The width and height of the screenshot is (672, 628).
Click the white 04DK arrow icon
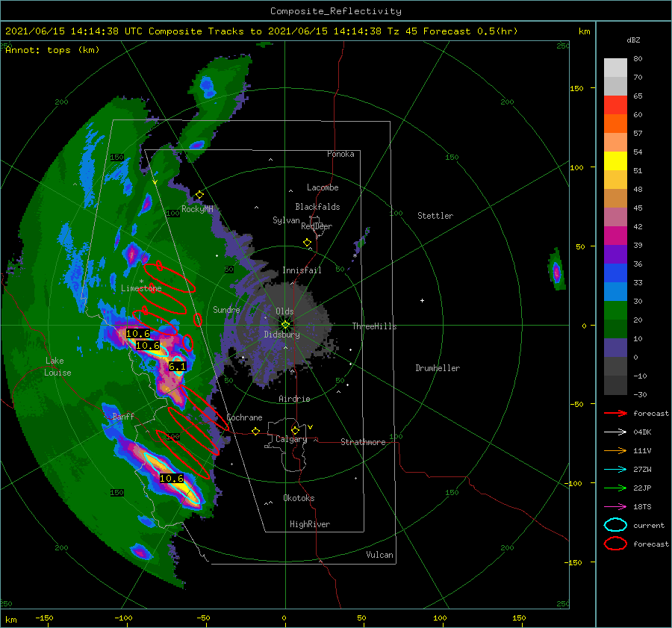click(615, 432)
